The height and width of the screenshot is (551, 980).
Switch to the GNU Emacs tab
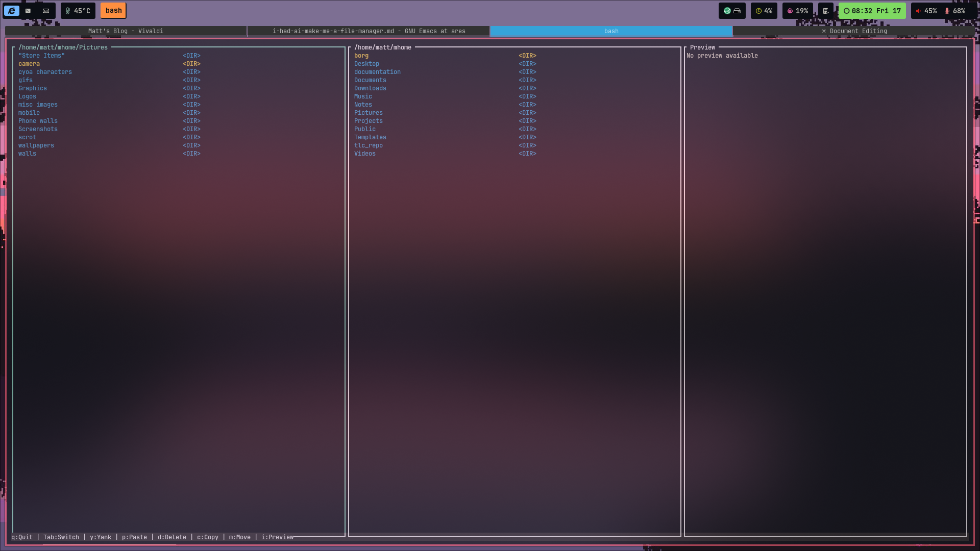(369, 31)
